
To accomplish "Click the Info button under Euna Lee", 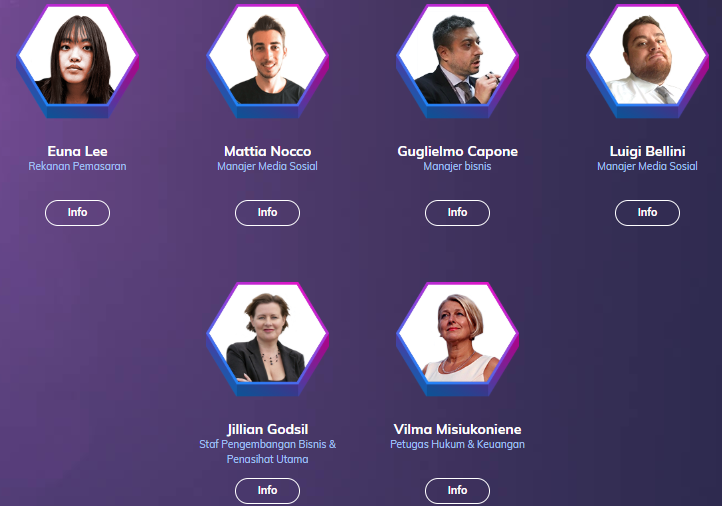I will point(77,213).
